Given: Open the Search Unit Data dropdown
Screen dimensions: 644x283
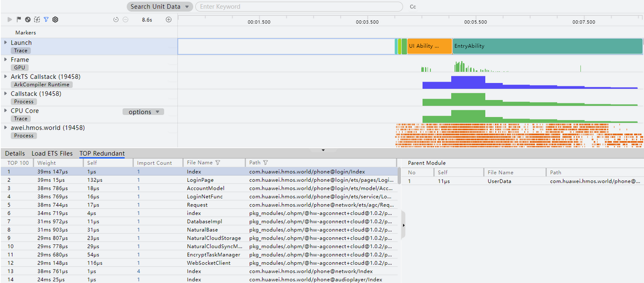Looking at the screenshot, I should coord(160,6).
